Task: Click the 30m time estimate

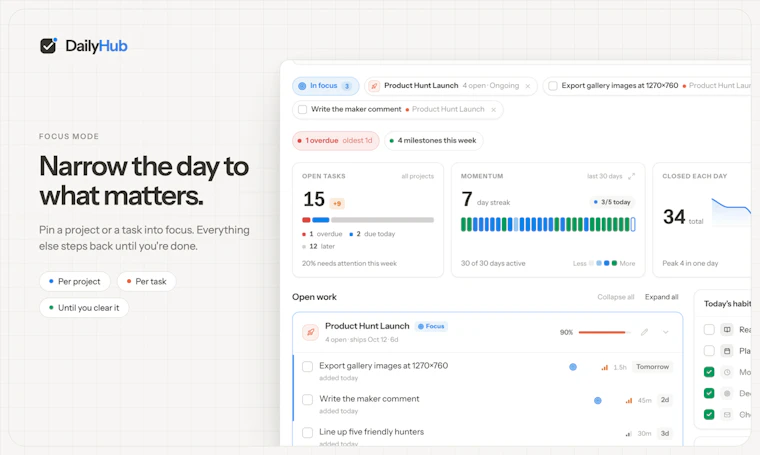Action: click(644, 434)
